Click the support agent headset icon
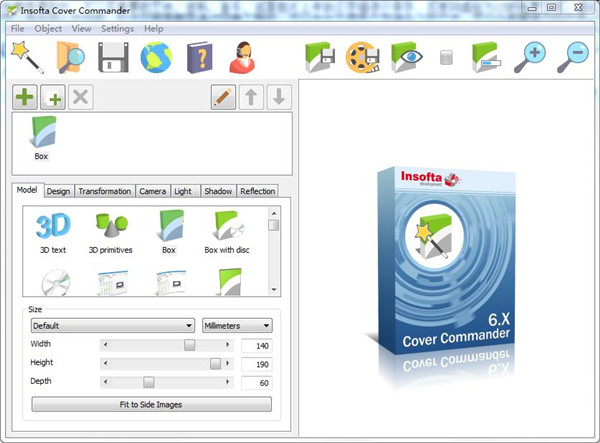This screenshot has height=443, width=600. click(242, 58)
